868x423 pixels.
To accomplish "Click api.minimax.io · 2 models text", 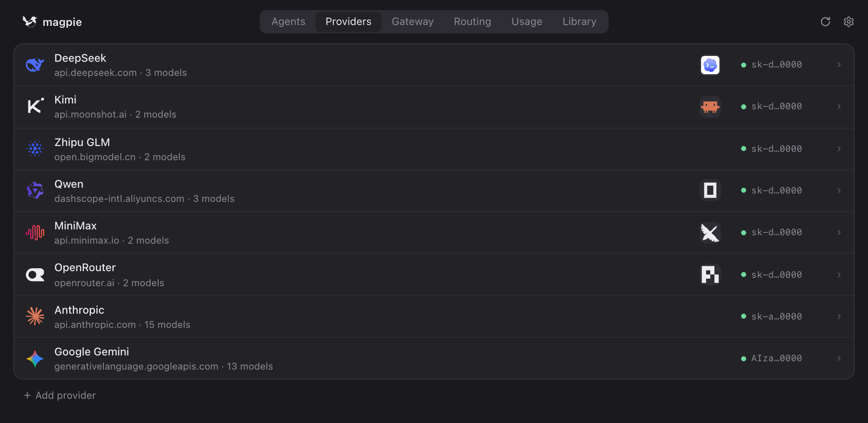I will click(x=112, y=240).
